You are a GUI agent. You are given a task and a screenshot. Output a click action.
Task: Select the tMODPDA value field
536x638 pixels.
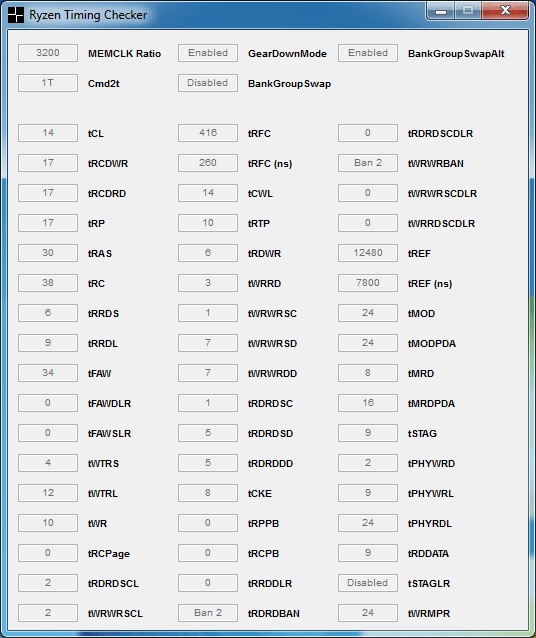pyautogui.click(x=368, y=343)
